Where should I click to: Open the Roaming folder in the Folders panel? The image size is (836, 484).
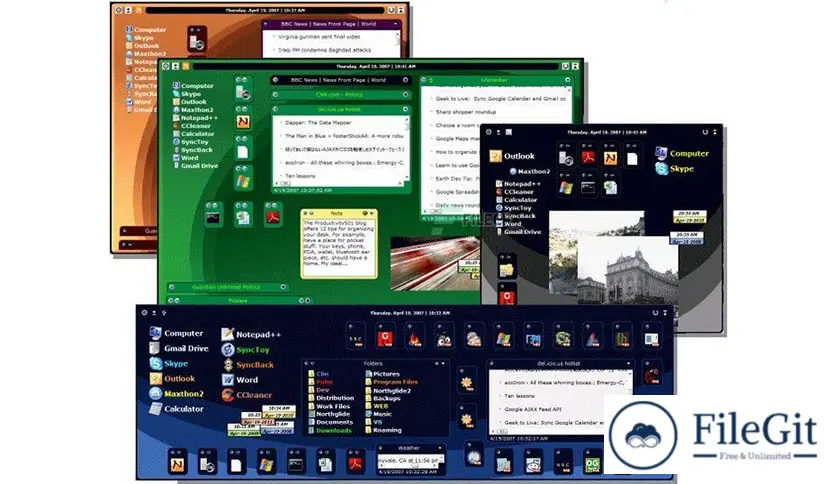point(383,430)
